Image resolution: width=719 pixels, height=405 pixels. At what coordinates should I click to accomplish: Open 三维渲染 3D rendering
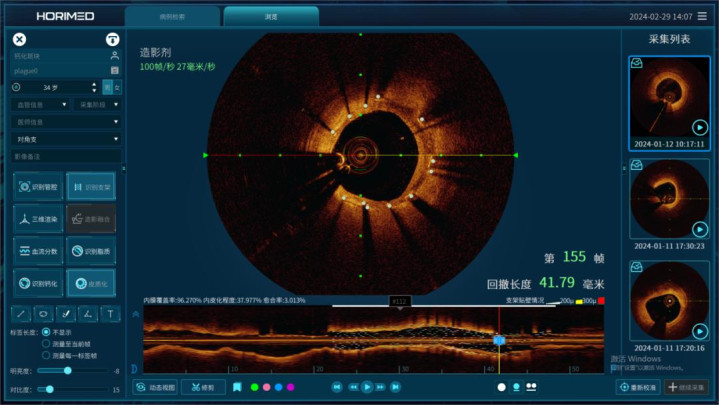[38, 218]
